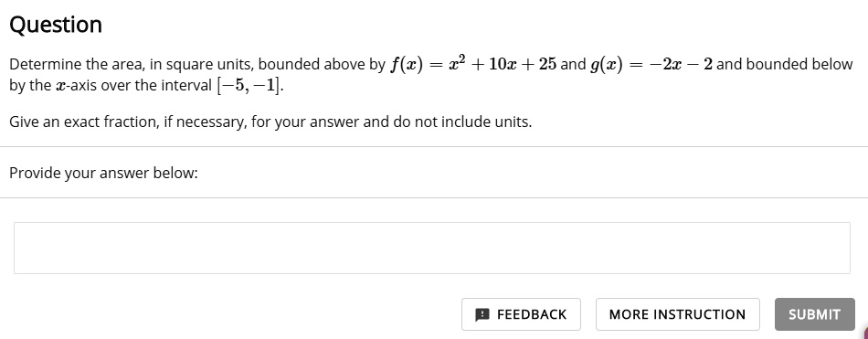868x339 pixels.
Task: Focus the empty answer input box
Action: (432, 249)
